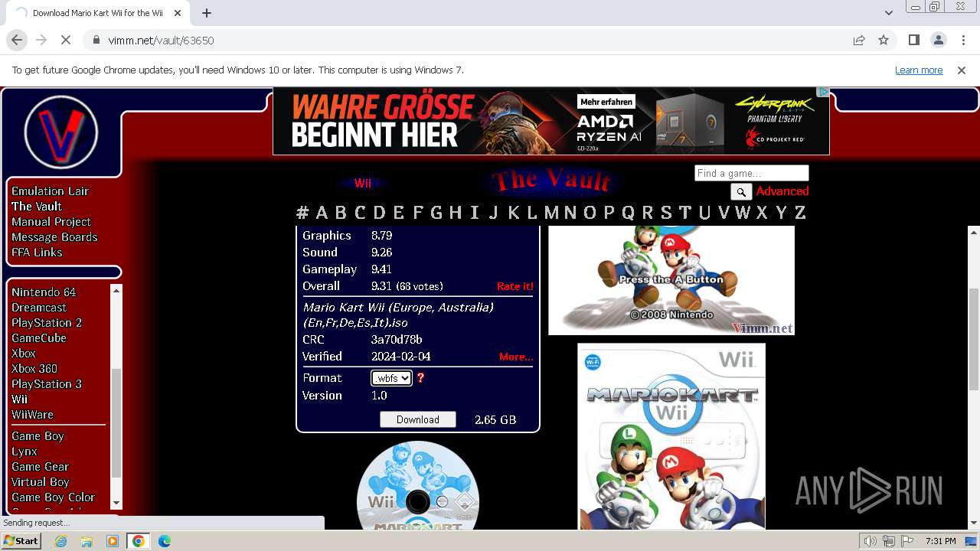The image size is (980, 551).
Task: Select WiiWare system
Action: point(32,415)
